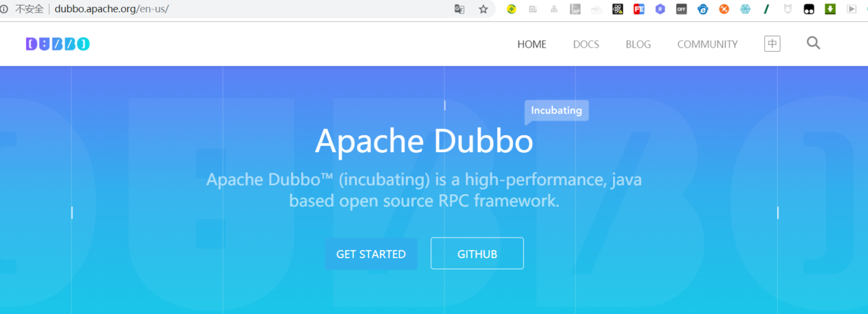Click the 不安全 security label
This screenshot has width=868, height=314.
pos(29,9)
